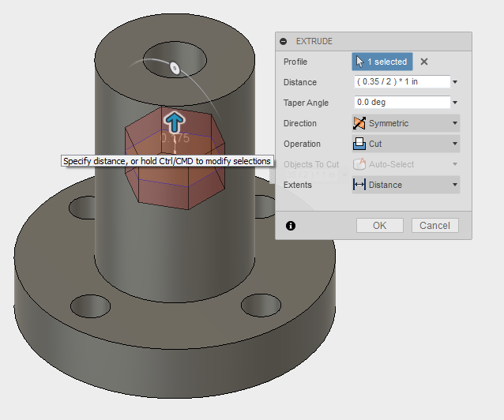Click the white taper angle manipulator handle
This screenshot has height=420, width=504.
[x=175, y=68]
